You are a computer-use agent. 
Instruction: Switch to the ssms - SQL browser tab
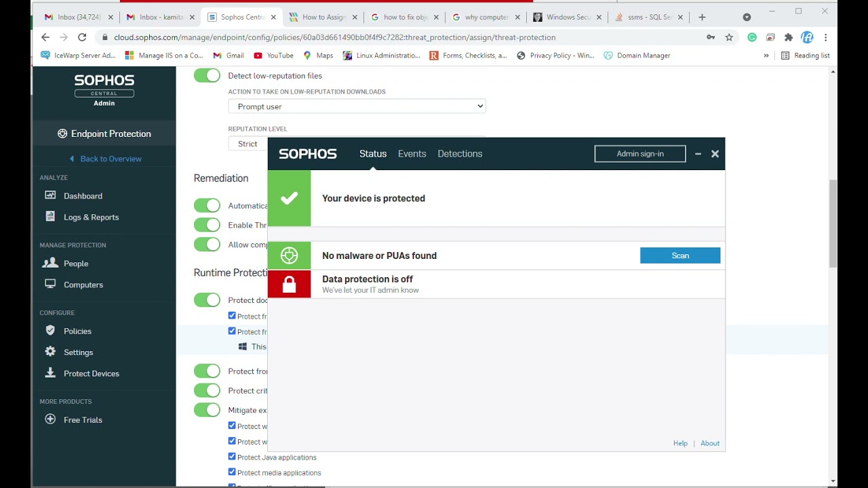pos(648,17)
